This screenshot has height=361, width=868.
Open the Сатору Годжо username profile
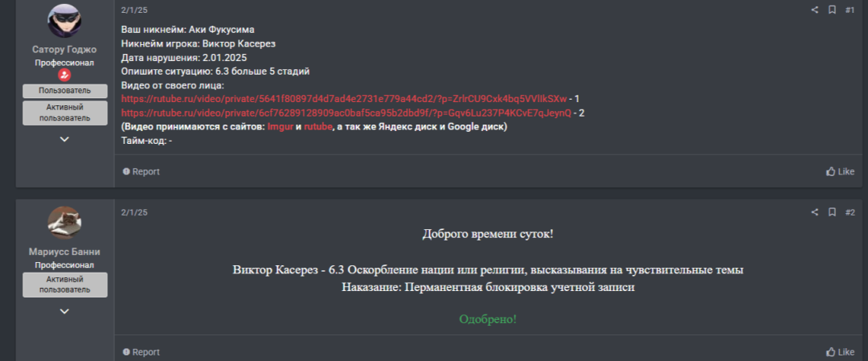[x=64, y=49]
